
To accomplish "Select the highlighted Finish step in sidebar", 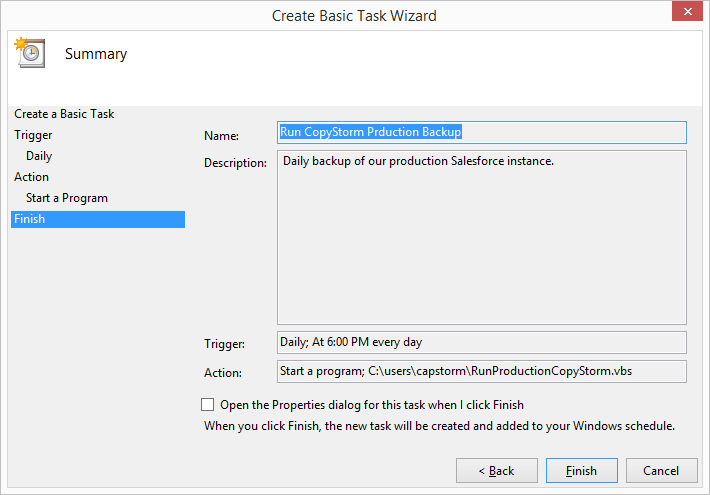I will click(98, 219).
